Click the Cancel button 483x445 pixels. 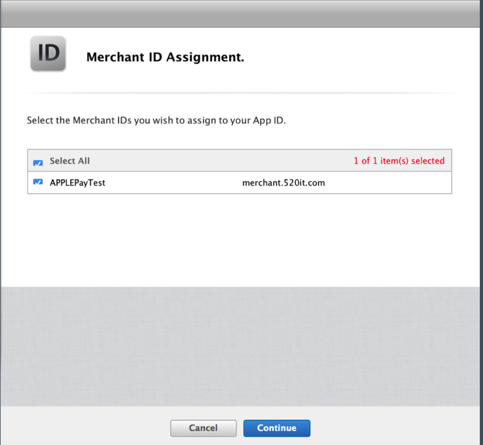tap(203, 428)
